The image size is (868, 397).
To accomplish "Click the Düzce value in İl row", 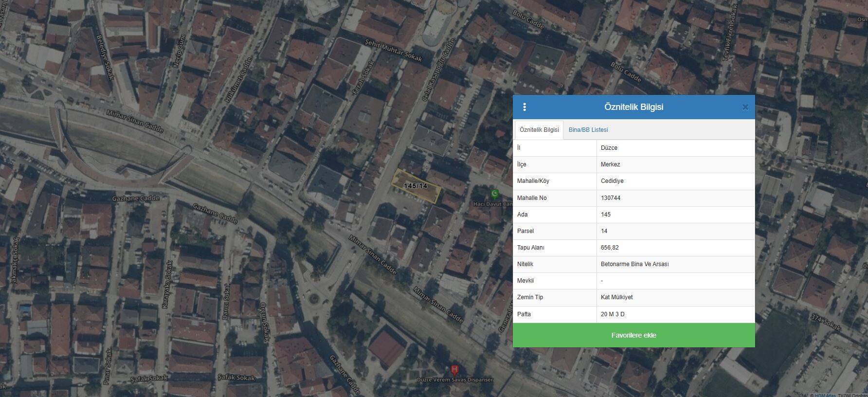I will 609,148.
